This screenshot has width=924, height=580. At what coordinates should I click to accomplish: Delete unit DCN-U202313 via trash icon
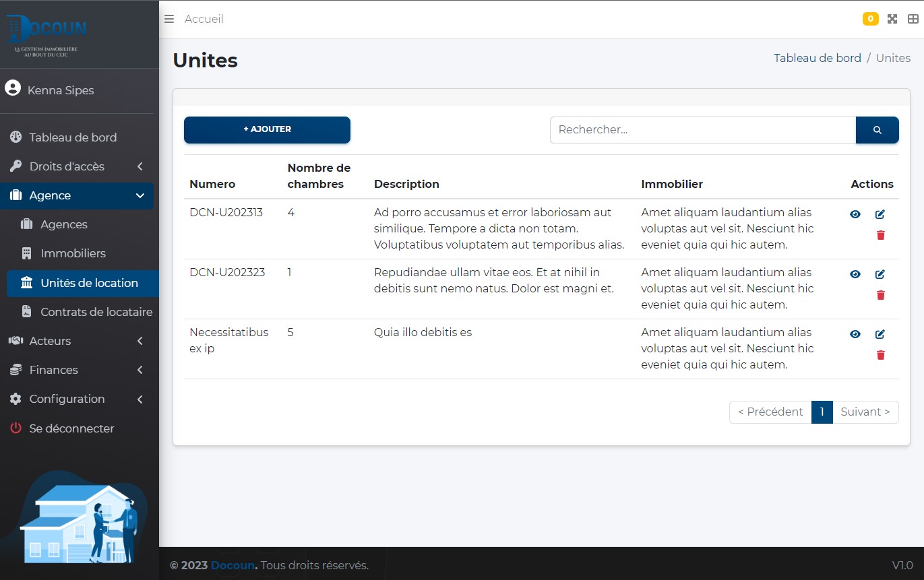click(880, 235)
